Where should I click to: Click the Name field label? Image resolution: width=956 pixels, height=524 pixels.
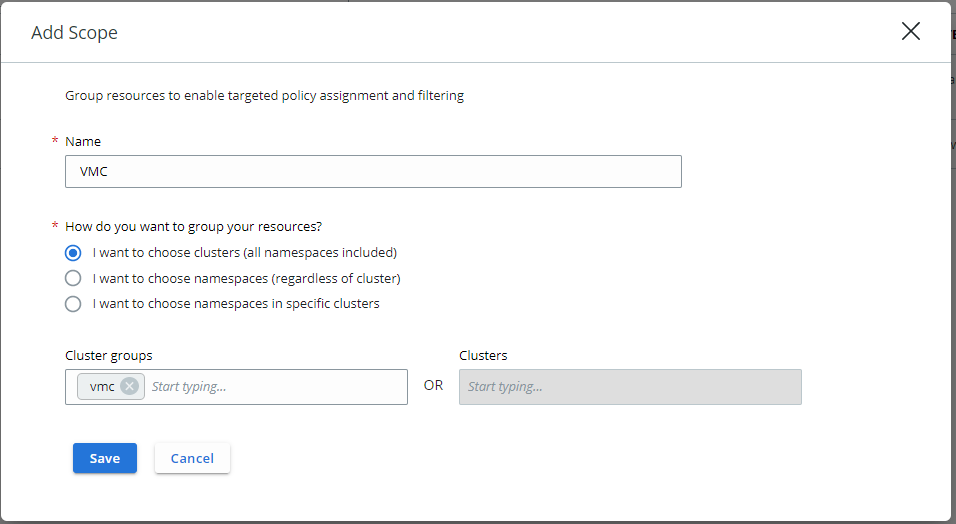[83, 142]
